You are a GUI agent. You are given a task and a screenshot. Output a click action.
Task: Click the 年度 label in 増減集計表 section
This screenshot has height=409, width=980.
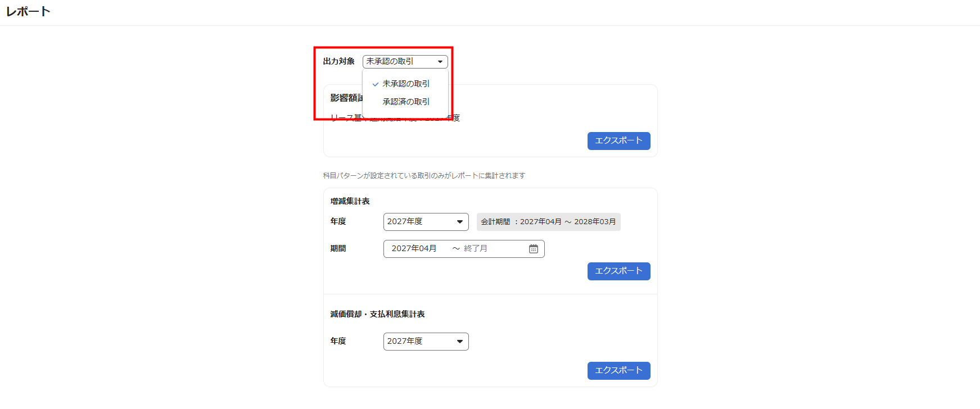pyautogui.click(x=338, y=221)
